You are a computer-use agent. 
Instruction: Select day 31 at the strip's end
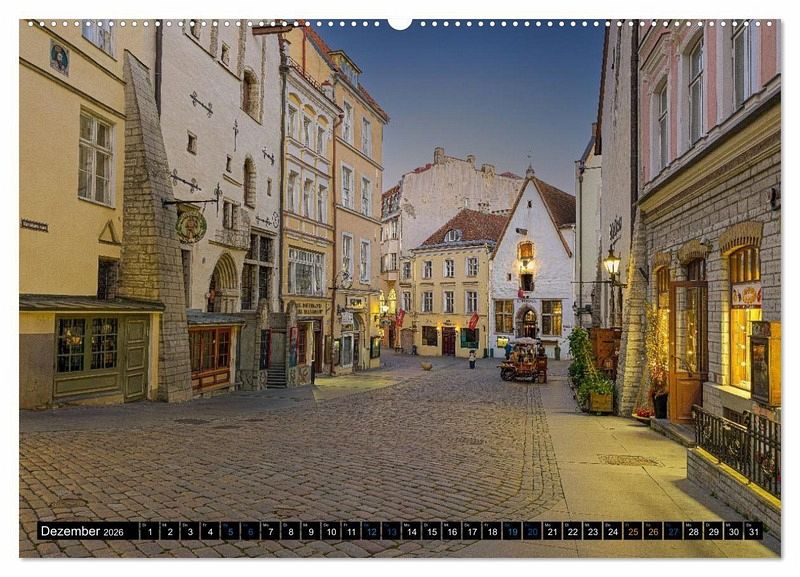coord(753,531)
